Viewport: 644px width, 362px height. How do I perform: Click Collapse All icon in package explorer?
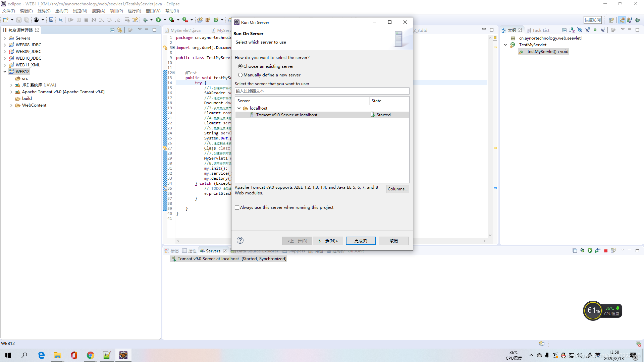pyautogui.click(x=112, y=30)
